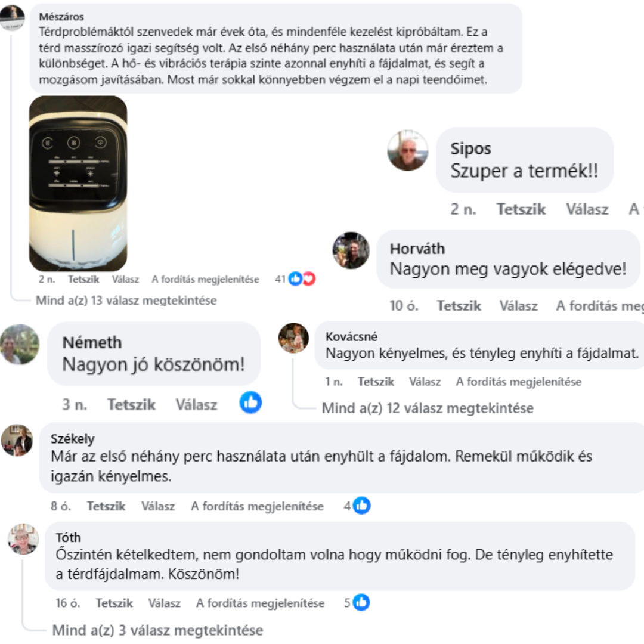Viewport: 644px width, 644px height.
Task: Reply to Tóth's comment via Válasz
Action: pyautogui.click(x=165, y=603)
